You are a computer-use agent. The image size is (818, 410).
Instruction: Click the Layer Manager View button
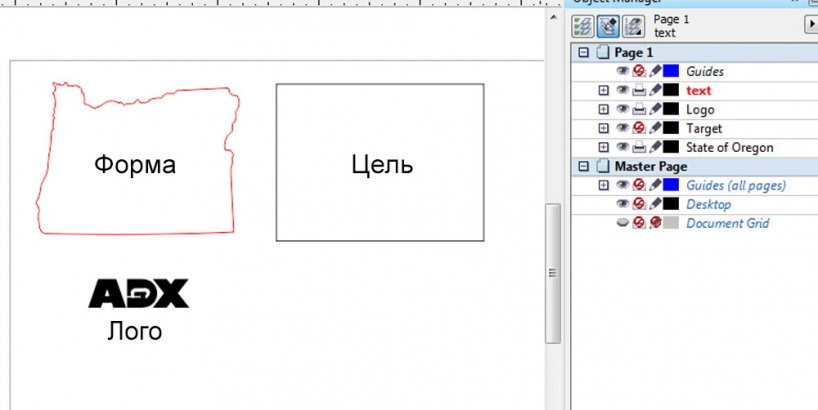tap(633, 26)
